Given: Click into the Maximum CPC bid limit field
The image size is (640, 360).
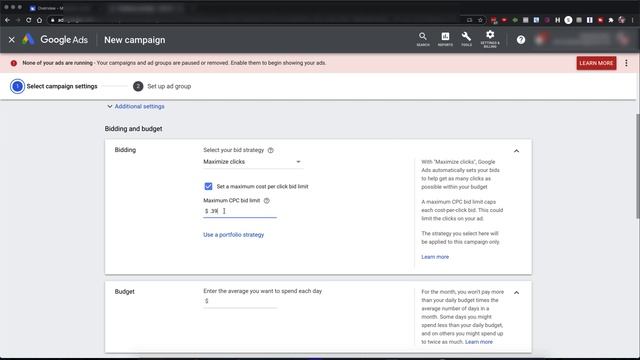Looking at the screenshot, I should (x=240, y=211).
